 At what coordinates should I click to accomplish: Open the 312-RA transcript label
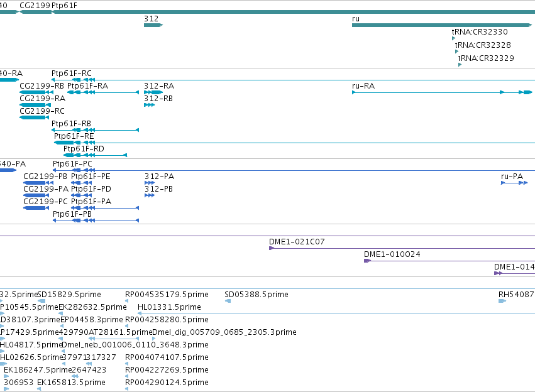click(x=159, y=86)
